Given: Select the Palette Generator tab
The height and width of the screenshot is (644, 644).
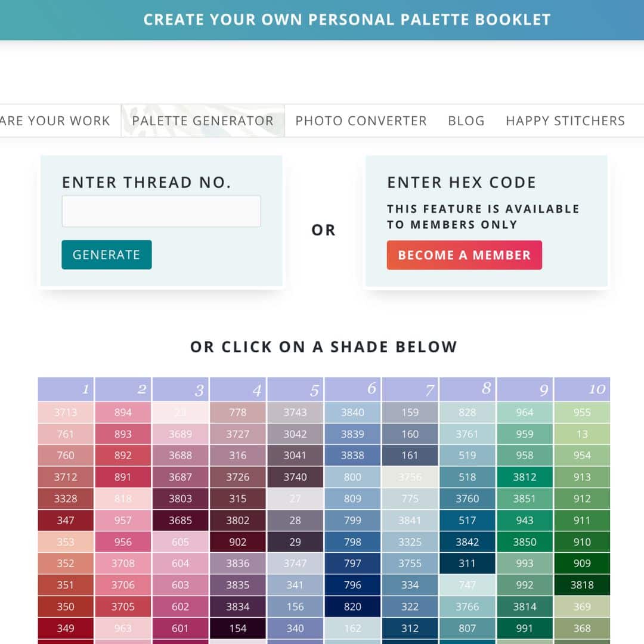Looking at the screenshot, I should point(203,120).
